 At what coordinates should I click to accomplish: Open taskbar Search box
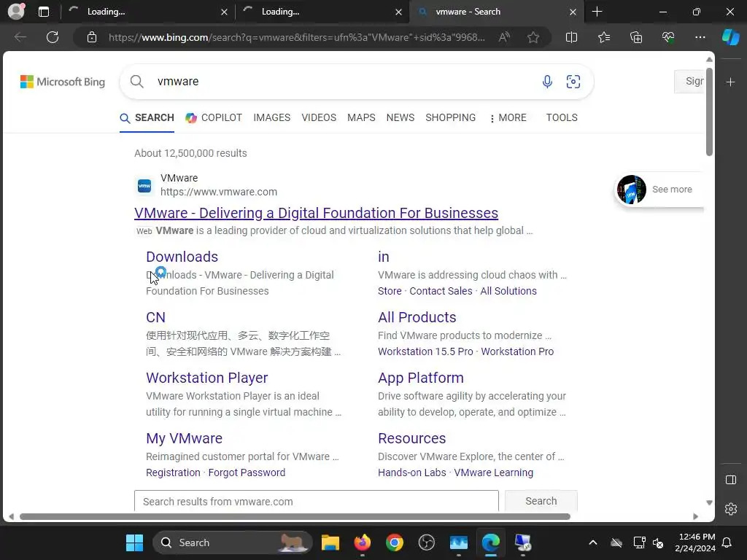tap(232, 542)
